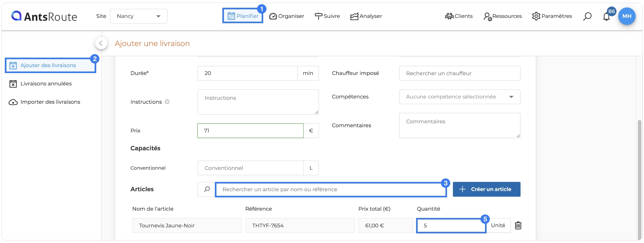Click the Instructions info icon
The height and width of the screenshot is (243, 644).
[x=167, y=102]
